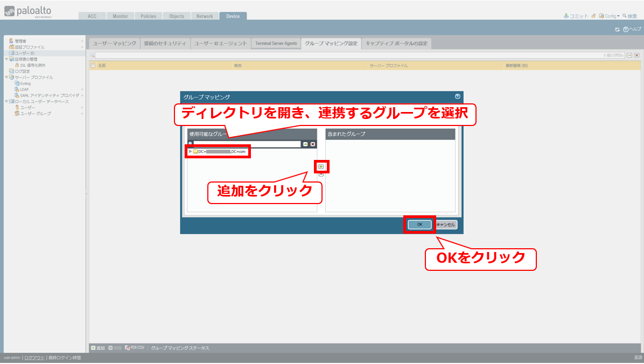The height and width of the screenshot is (364, 644).
Task: Apply the available-groups filter with green arrow
Action: pos(305,144)
